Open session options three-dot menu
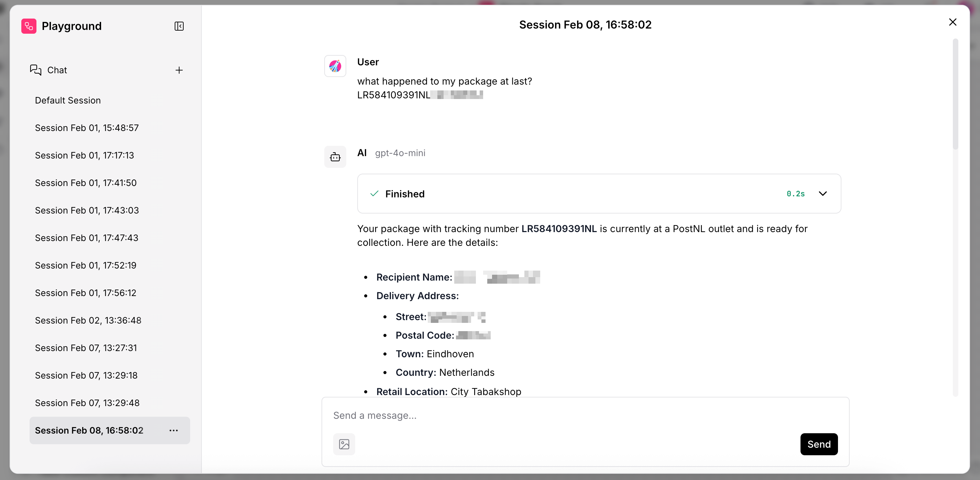Viewport: 980px width, 480px height. pos(174,430)
